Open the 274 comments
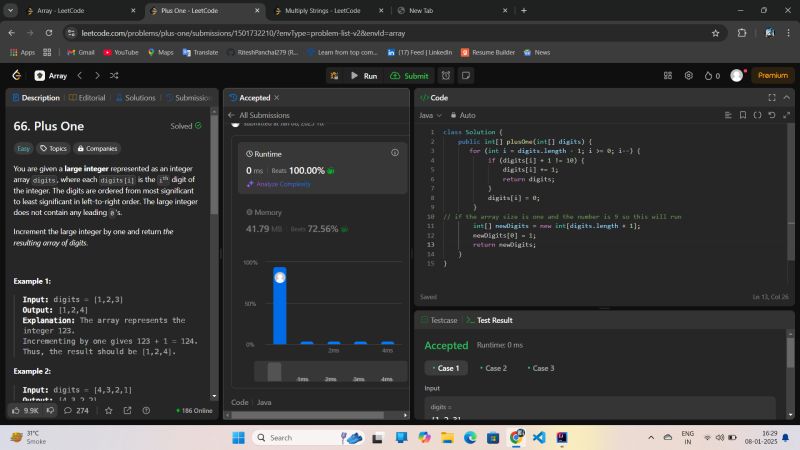800x450 pixels. (76, 410)
